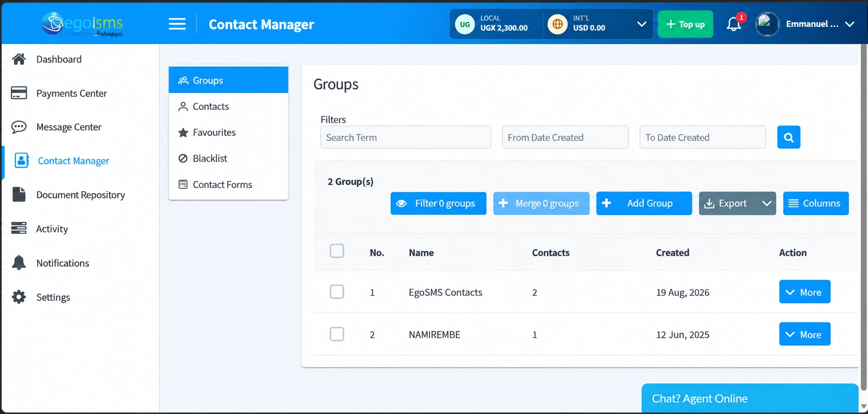Go to Dashboard in sidebar
The height and width of the screenshot is (414, 868).
(59, 59)
